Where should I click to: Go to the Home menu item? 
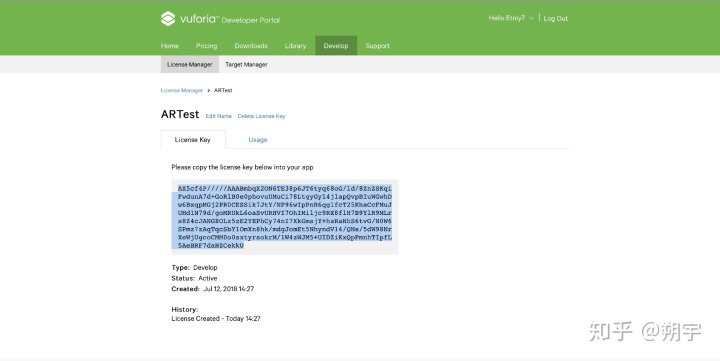(170, 46)
